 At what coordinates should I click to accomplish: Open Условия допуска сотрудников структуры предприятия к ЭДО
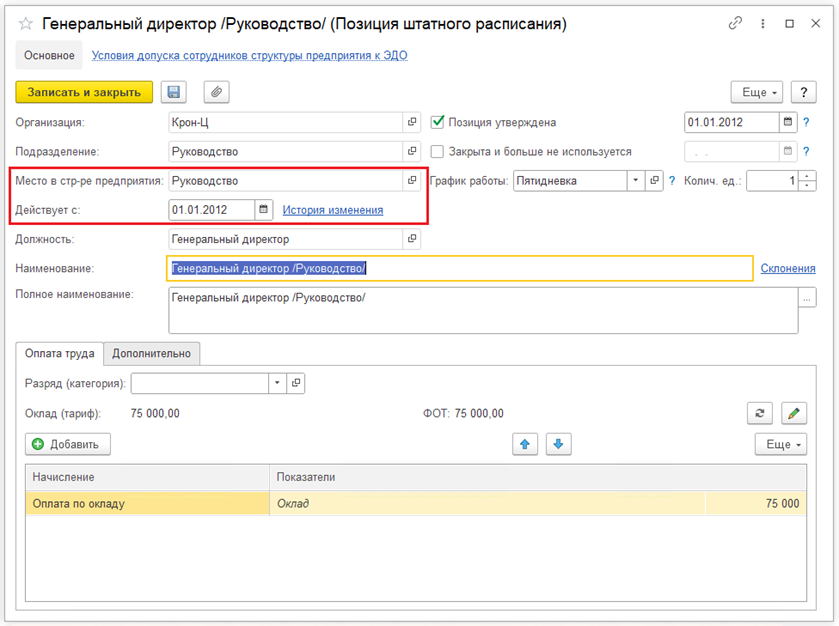(249, 55)
